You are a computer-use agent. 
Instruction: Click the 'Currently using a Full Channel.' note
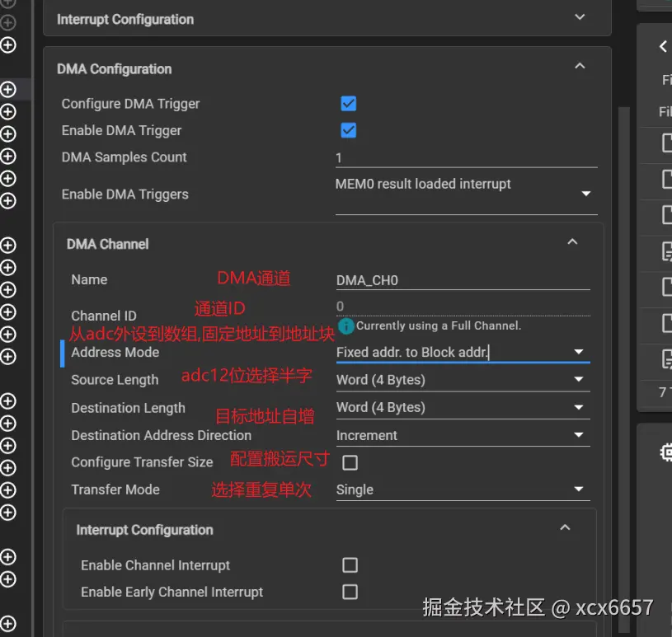(x=439, y=326)
